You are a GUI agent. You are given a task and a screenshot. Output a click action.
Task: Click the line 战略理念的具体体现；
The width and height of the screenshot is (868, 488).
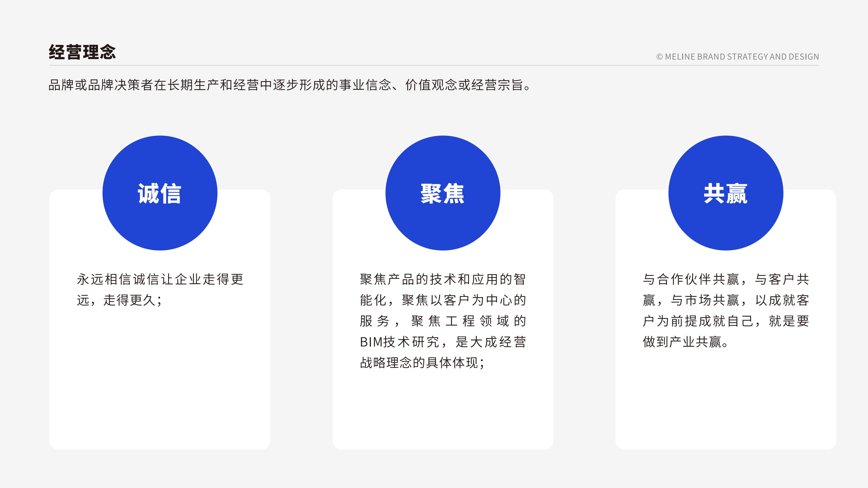pos(422,363)
